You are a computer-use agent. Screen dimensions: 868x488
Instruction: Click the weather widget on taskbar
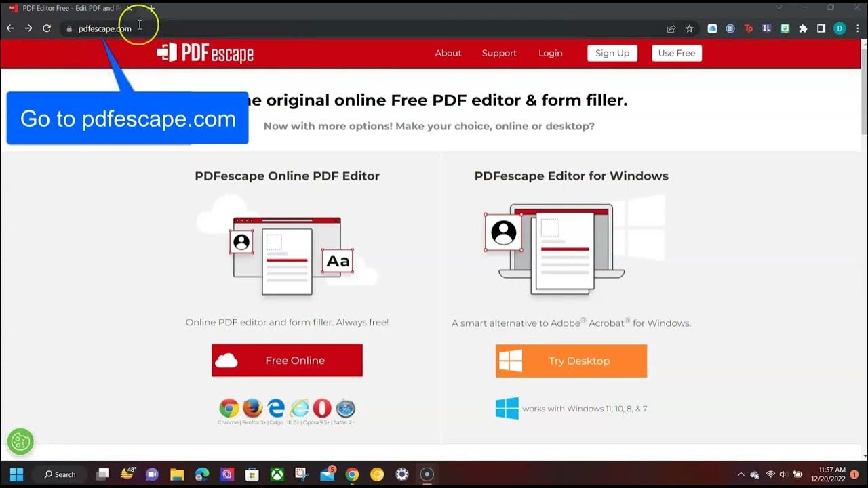(127, 474)
